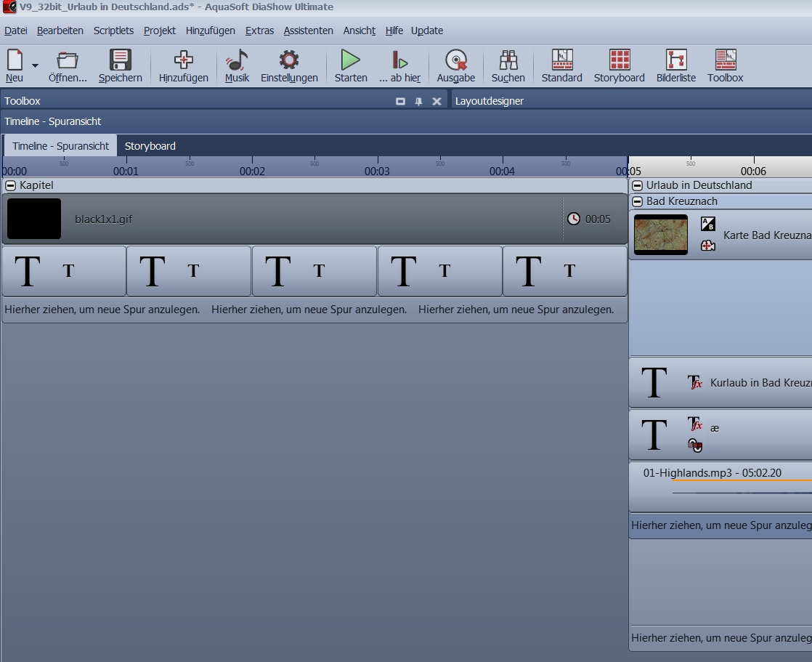Click the Speichern floppy disk icon
The image size is (812, 662).
click(120, 60)
